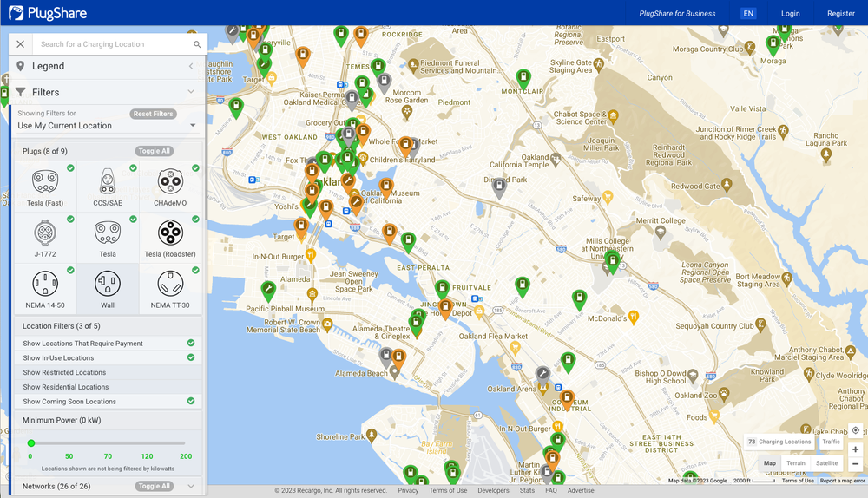This screenshot has height=498, width=868.
Task: Enable the Wall plug filter
Action: (108, 289)
